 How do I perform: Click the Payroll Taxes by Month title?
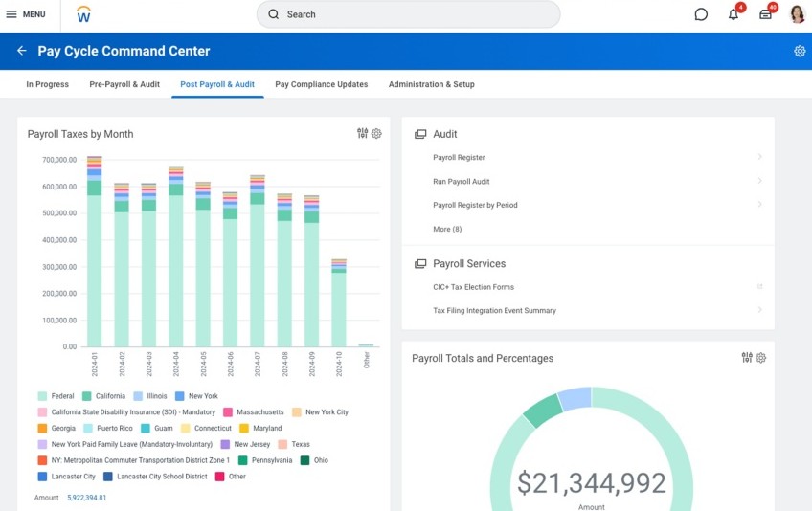point(80,134)
